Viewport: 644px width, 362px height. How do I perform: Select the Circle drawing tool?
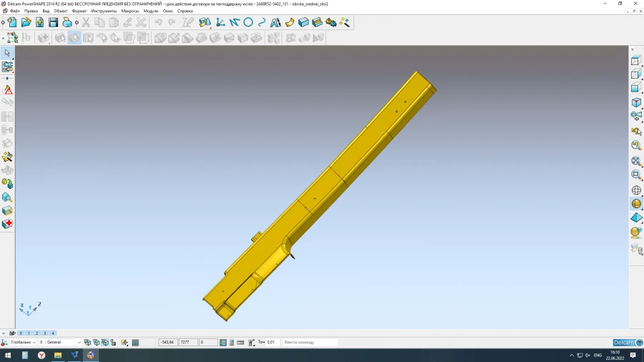pos(248,23)
